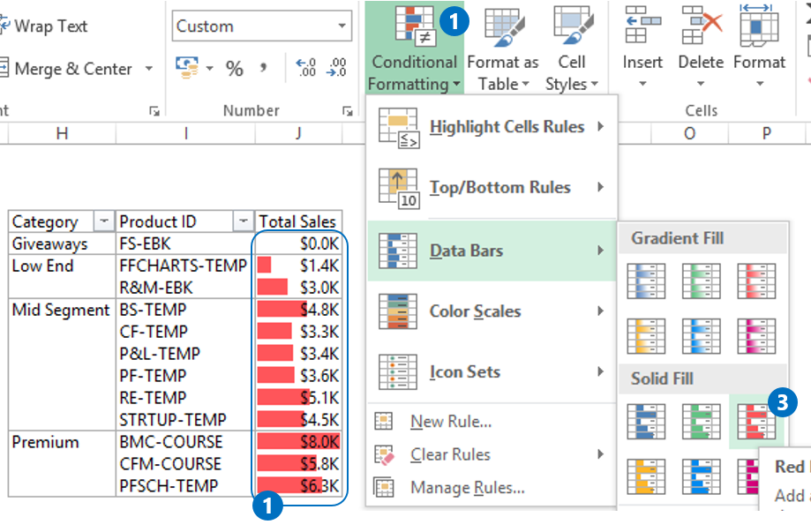The width and height of the screenshot is (811, 532).
Task: Select column I header
Action: coord(185,134)
